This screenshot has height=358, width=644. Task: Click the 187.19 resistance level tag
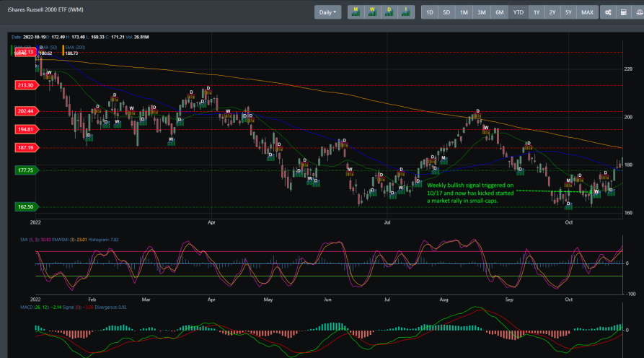(27, 147)
